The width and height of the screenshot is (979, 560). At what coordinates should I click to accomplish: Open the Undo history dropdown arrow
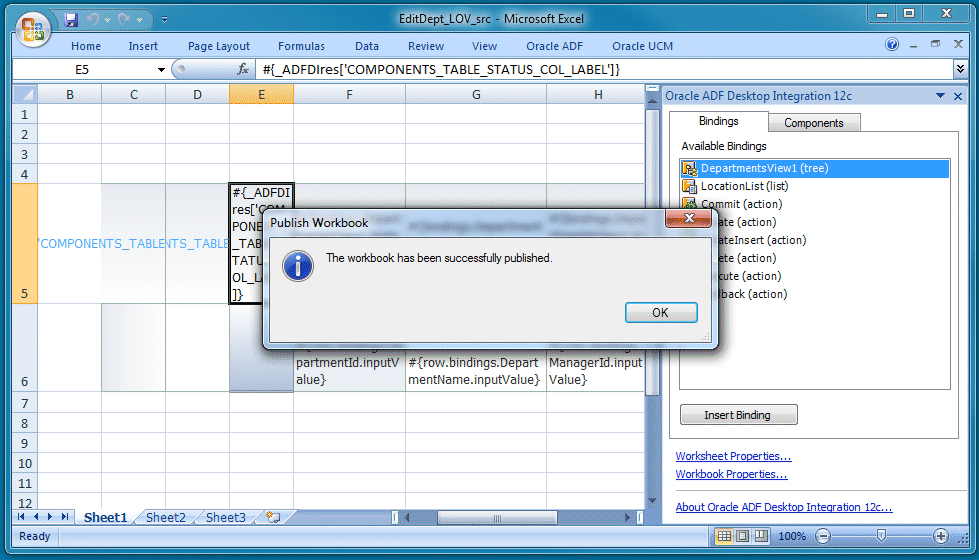[108, 20]
